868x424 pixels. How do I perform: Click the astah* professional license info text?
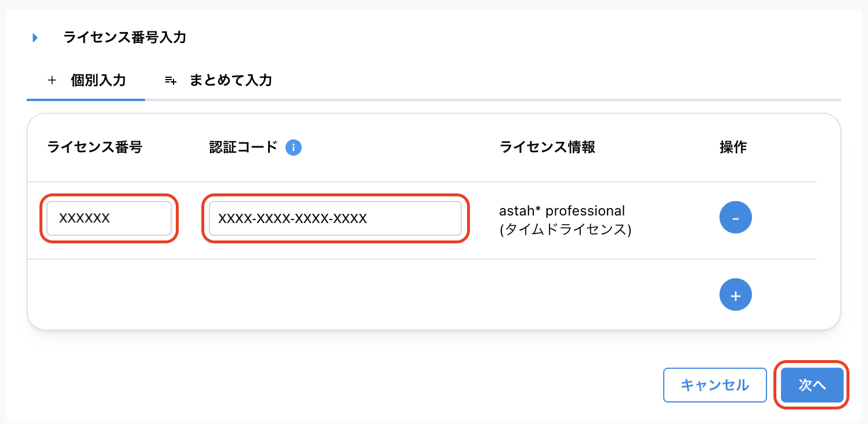pos(563,220)
